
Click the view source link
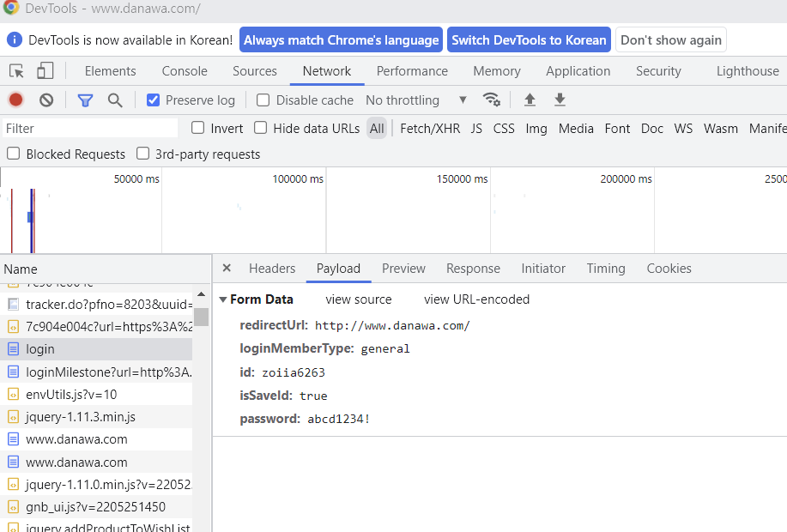click(x=359, y=299)
